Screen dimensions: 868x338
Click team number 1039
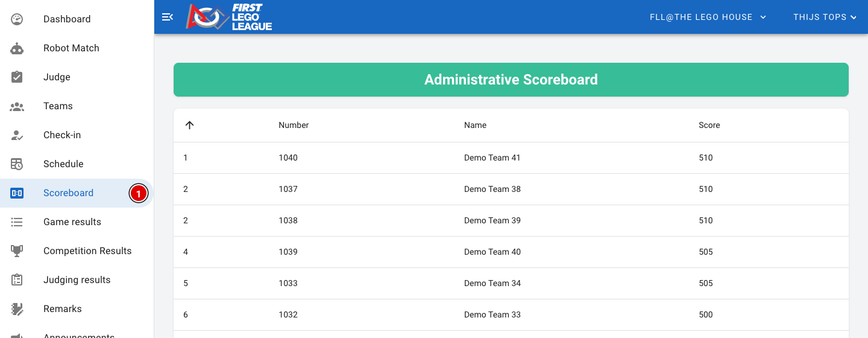coord(288,252)
